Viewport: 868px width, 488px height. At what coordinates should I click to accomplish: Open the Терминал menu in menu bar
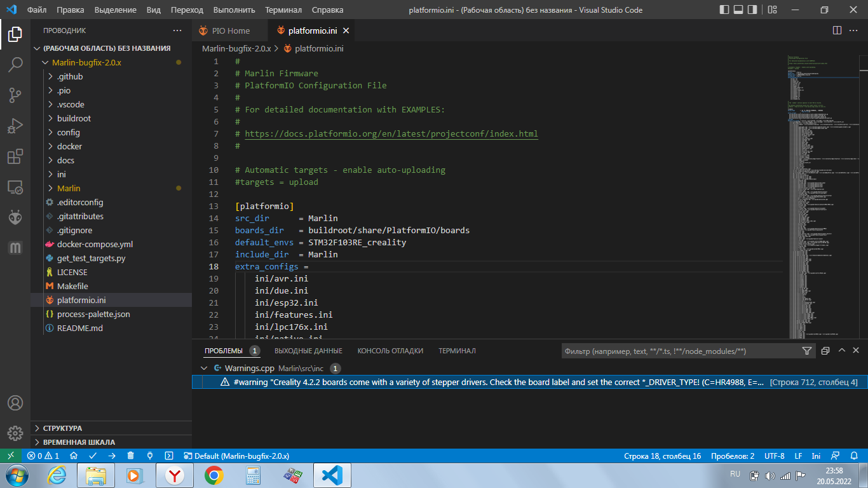click(283, 10)
